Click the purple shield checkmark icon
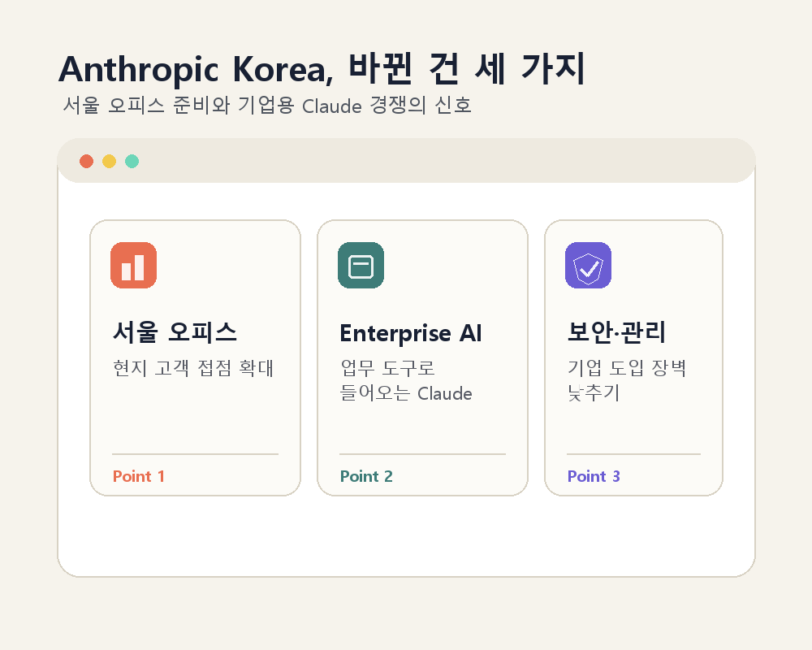Screen dimensions: 812x650 coord(588,265)
